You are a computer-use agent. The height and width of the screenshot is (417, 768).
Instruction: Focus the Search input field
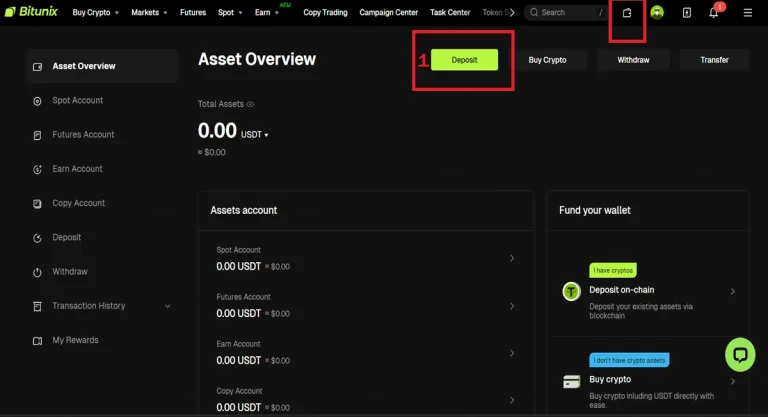(x=566, y=12)
